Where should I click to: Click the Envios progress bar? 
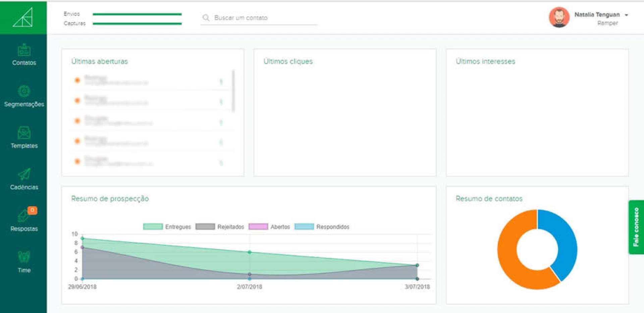click(x=137, y=14)
